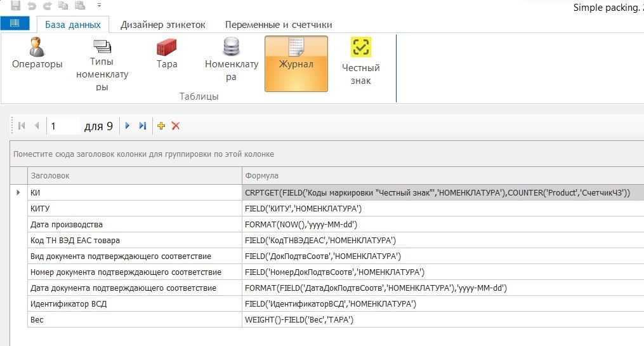Select FIELD('КИТУ','НОМЕНКЛАТУРА') formula cell

[x=443, y=208]
